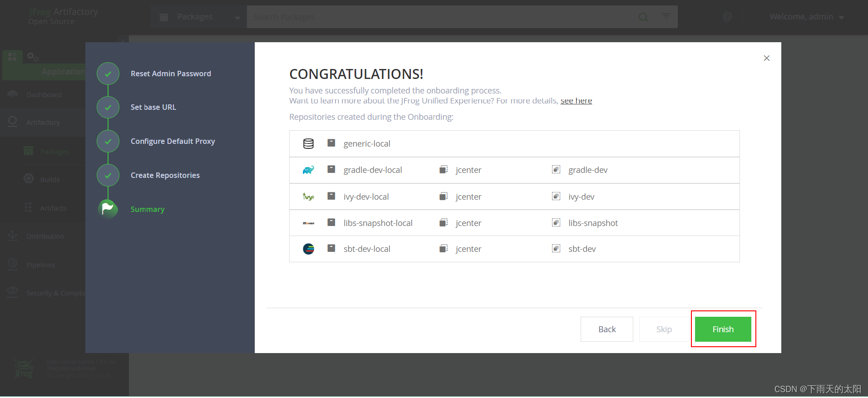This screenshot has width=868, height=398.
Task: Click the generic package type icon
Action: coord(308,143)
